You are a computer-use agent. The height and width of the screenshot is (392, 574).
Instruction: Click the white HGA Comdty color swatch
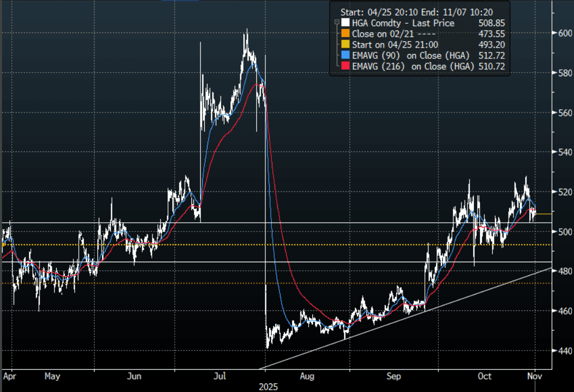[x=345, y=23]
